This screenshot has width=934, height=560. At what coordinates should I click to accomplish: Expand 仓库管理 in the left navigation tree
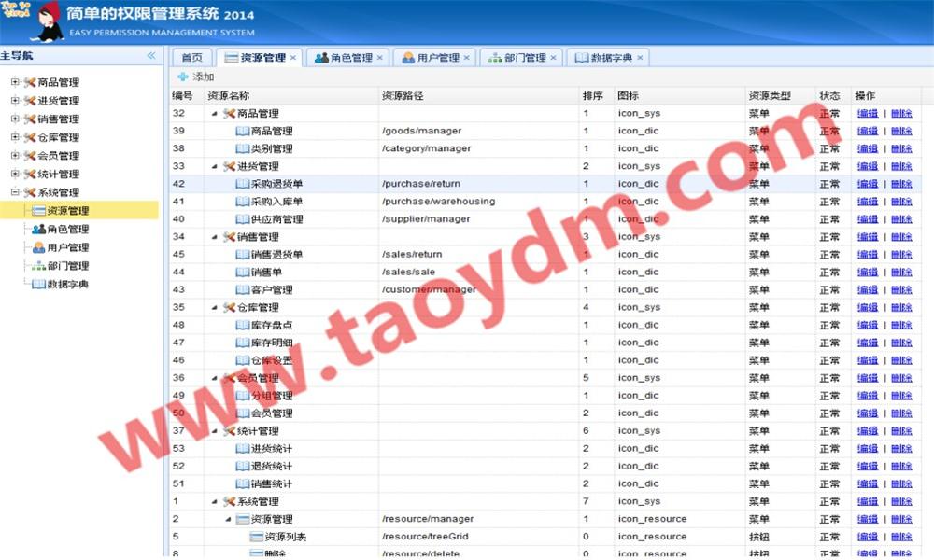click(15, 137)
